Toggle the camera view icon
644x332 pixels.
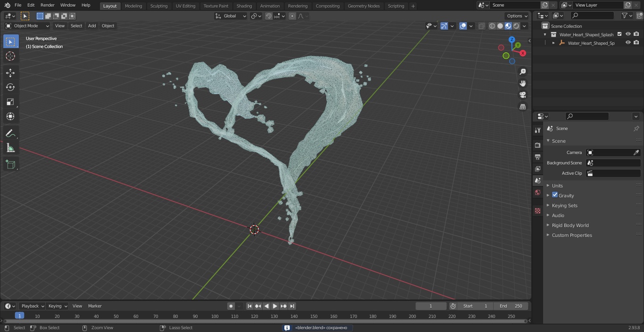pos(523,95)
